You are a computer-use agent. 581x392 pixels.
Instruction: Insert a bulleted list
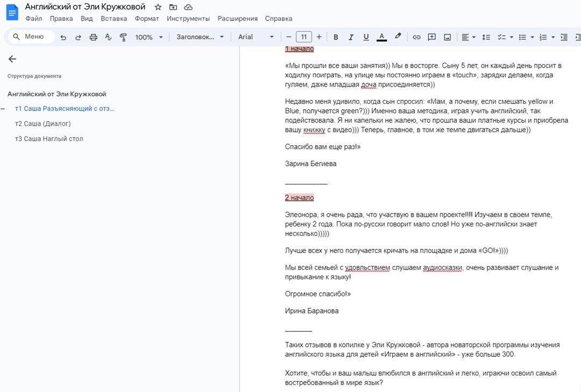tap(522, 37)
